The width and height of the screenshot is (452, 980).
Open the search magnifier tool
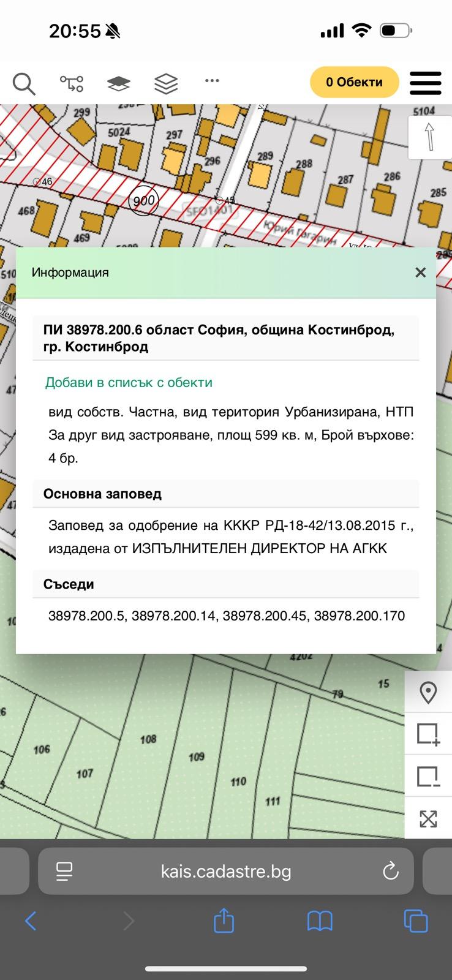pyautogui.click(x=24, y=83)
